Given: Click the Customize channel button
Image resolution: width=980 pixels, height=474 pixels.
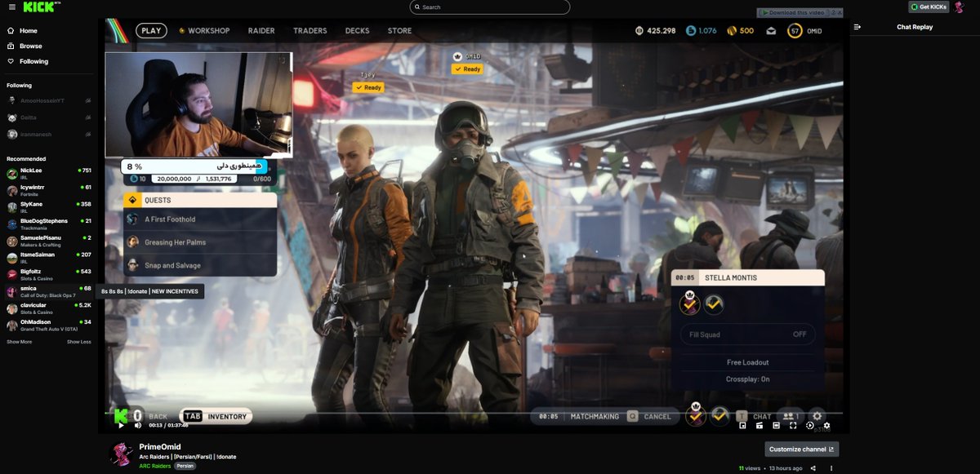Looking at the screenshot, I should tap(802, 450).
